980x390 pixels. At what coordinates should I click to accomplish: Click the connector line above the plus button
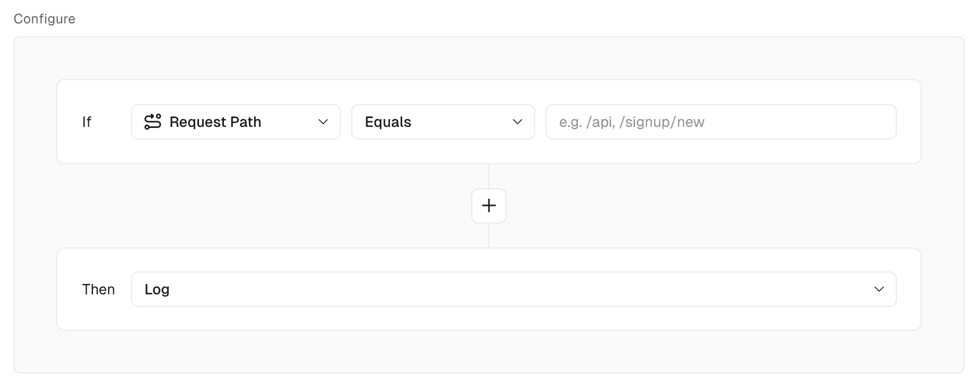pyautogui.click(x=489, y=176)
